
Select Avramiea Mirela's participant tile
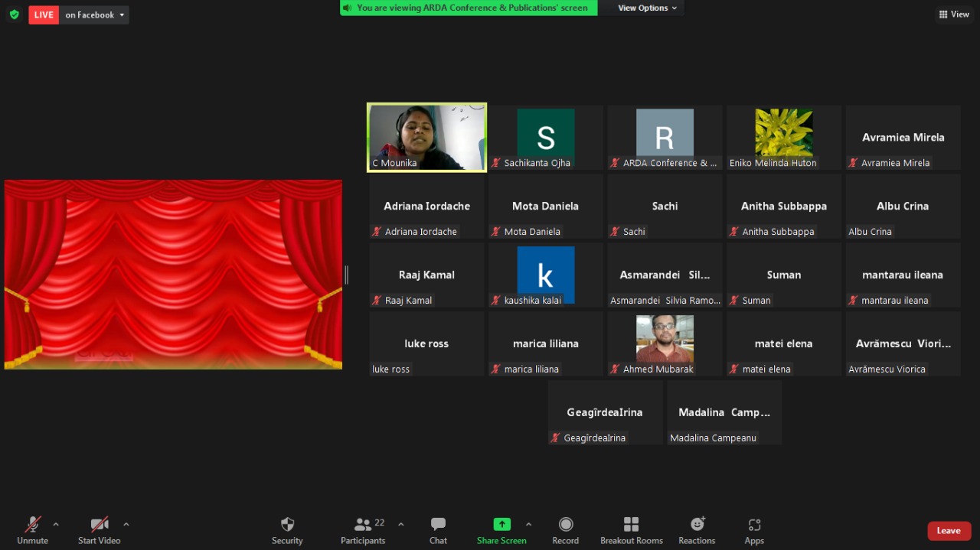[903, 138]
